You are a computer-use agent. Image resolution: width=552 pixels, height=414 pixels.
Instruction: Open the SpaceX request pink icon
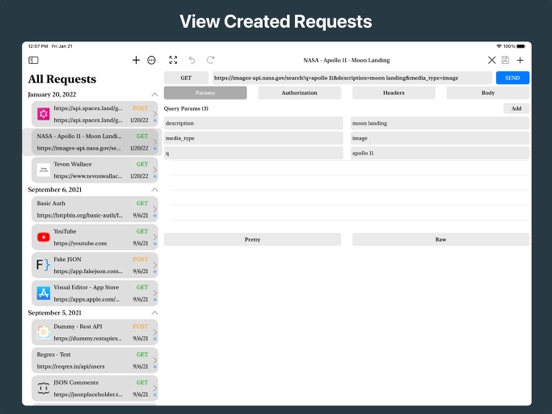coord(43,114)
